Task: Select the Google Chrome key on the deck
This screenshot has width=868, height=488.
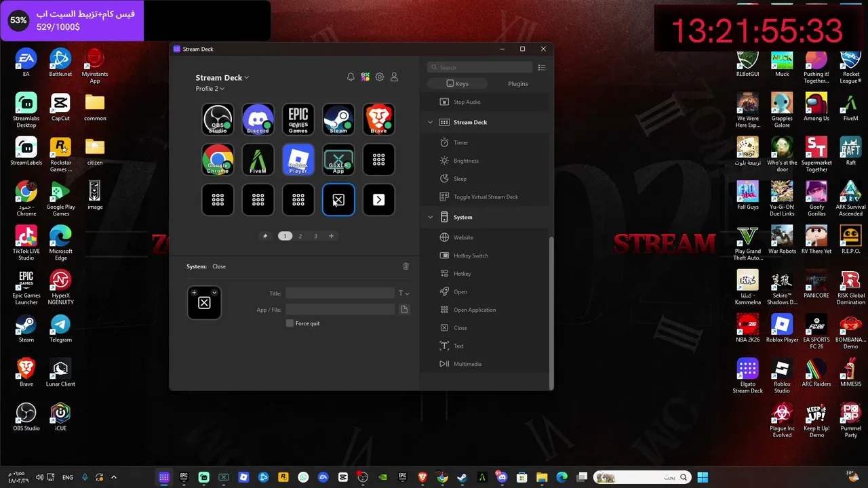Action: click(x=218, y=159)
